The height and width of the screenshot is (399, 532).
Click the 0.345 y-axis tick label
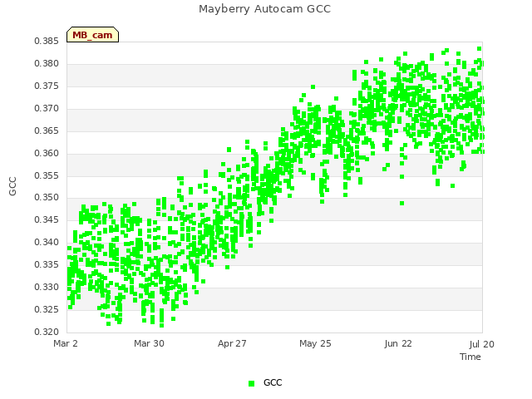[x=47, y=219]
